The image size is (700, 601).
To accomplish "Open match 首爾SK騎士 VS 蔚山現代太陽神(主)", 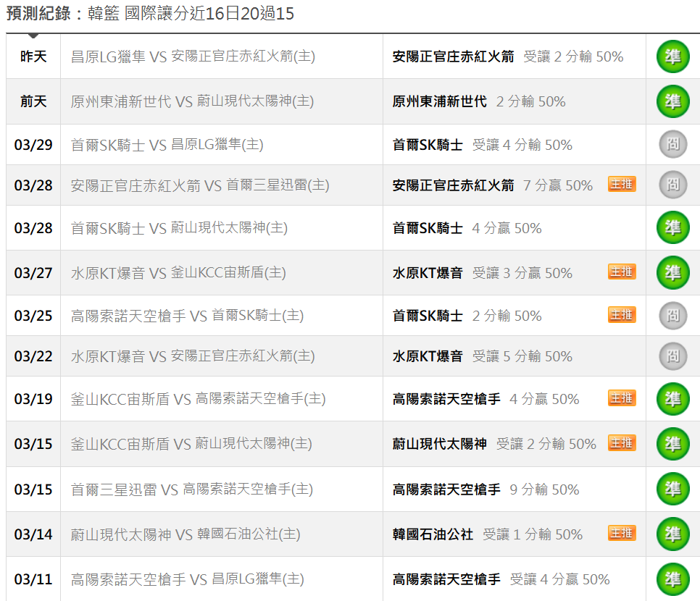I will pos(179,228).
